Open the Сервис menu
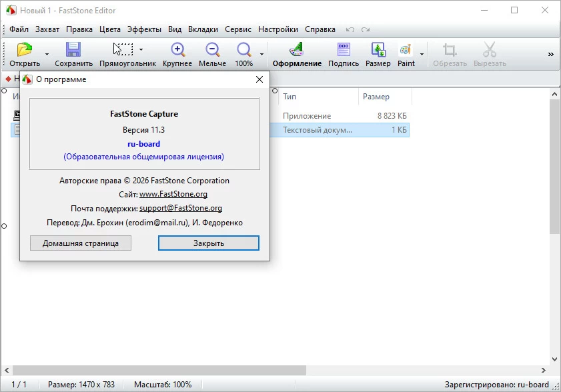This screenshot has height=392, width=561. [x=238, y=29]
